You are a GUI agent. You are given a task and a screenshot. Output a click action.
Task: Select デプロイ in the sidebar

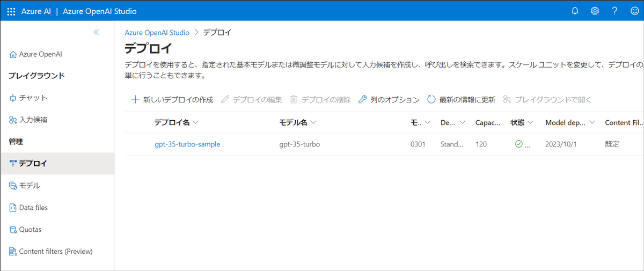57,163
